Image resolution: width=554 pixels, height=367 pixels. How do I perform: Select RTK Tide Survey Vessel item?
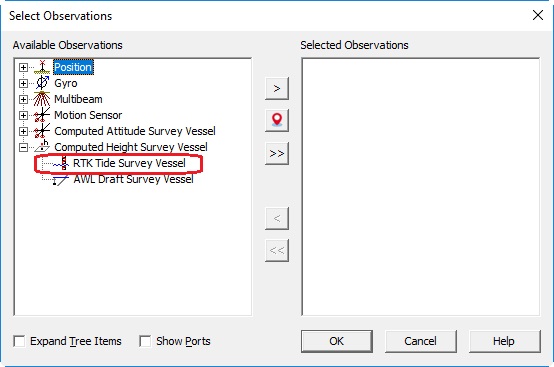pyautogui.click(x=129, y=163)
